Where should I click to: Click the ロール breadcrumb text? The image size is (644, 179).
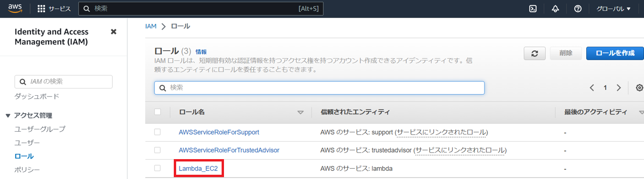pyautogui.click(x=180, y=26)
